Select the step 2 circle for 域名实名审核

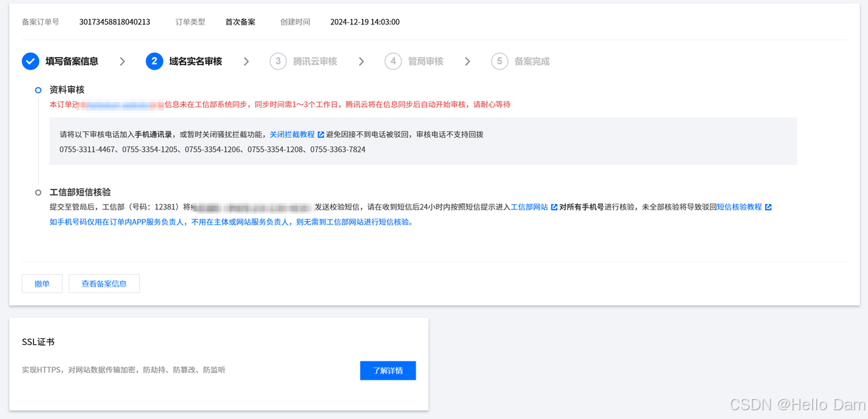pyautogui.click(x=155, y=61)
